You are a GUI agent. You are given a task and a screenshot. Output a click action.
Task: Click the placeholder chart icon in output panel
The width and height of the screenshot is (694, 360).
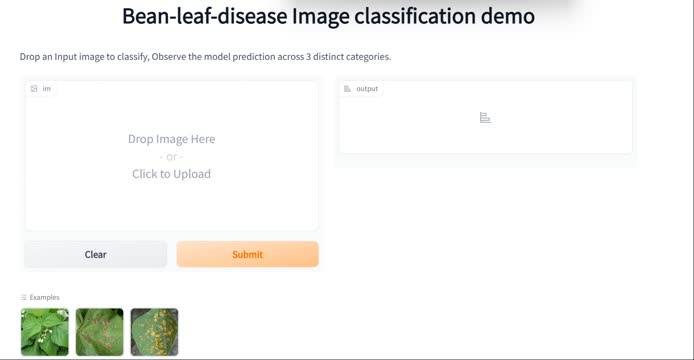click(x=485, y=118)
